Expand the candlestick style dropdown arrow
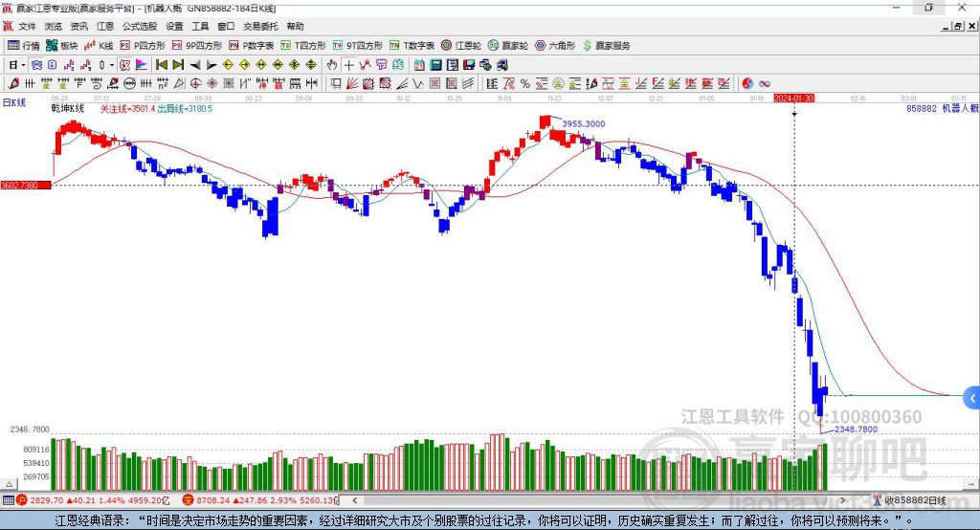The width and height of the screenshot is (980, 530). point(112,65)
